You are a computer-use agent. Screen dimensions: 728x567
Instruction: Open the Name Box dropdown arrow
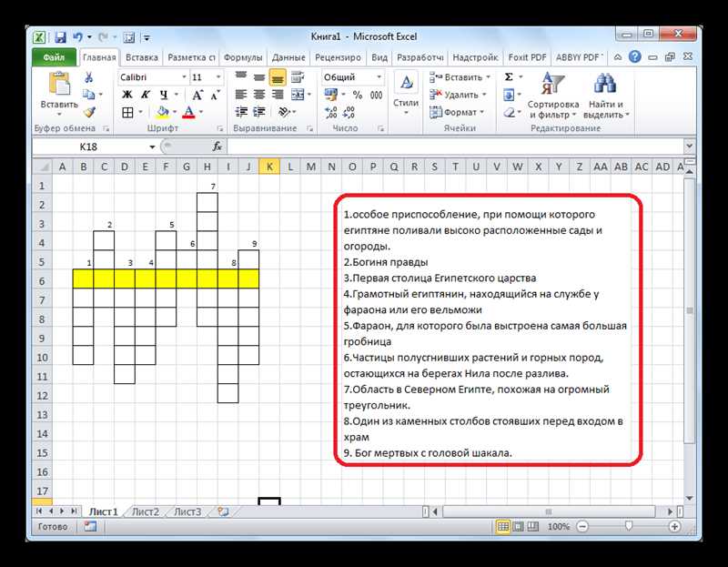click(x=152, y=147)
